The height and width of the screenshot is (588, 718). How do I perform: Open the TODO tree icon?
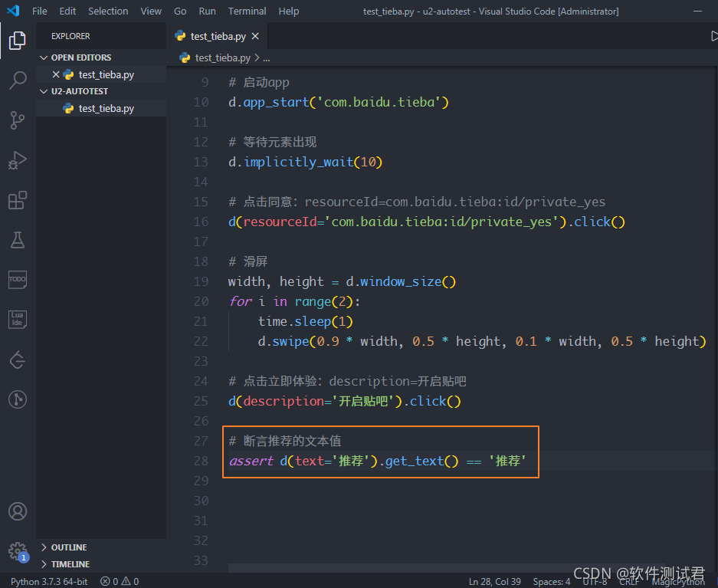tap(18, 279)
